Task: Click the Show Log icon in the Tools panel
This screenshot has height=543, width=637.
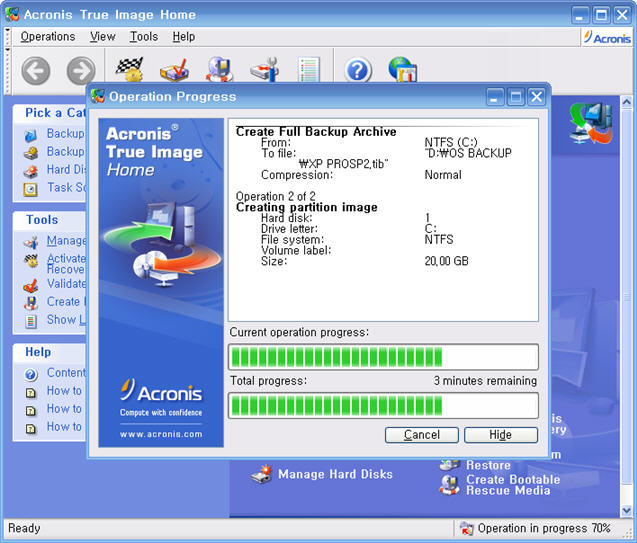Action: (30, 321)
